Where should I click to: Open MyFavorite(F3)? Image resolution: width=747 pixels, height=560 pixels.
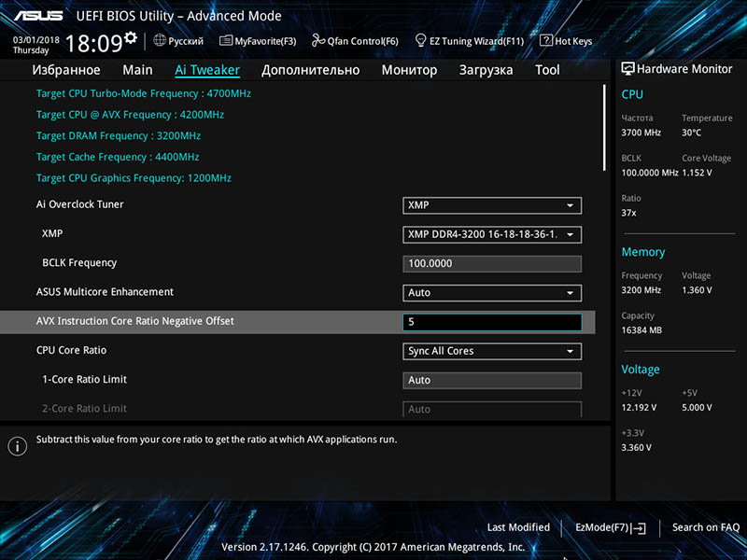click(x=258, y=41)
